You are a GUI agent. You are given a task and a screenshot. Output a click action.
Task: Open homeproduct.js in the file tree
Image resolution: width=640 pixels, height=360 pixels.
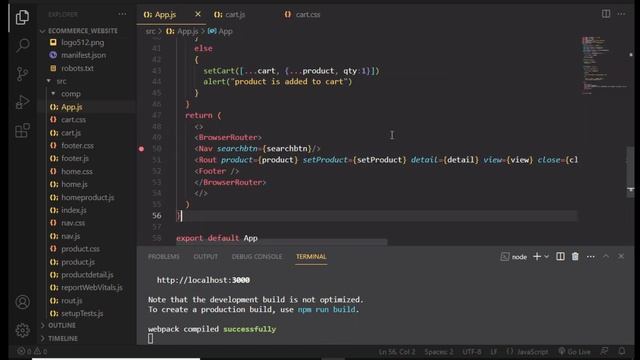87,198
